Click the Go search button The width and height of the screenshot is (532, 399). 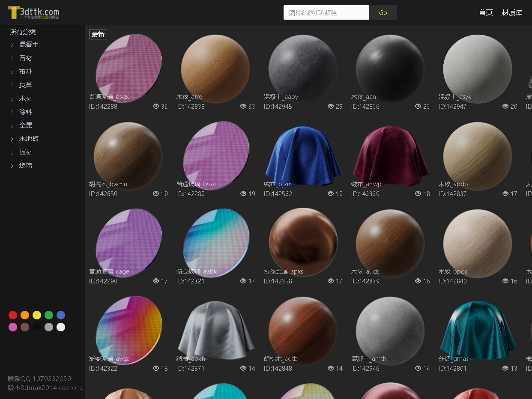[383, 12]
